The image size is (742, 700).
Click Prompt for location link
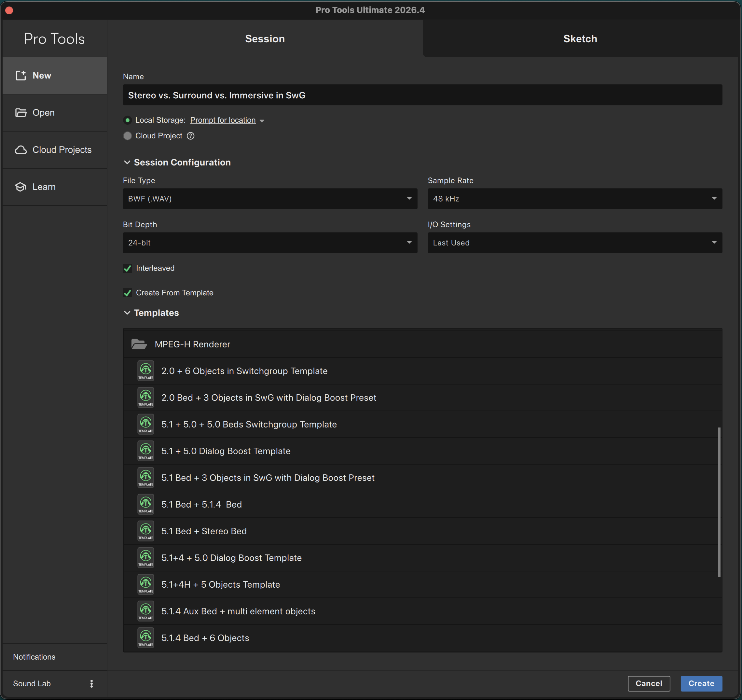(223, 120)
